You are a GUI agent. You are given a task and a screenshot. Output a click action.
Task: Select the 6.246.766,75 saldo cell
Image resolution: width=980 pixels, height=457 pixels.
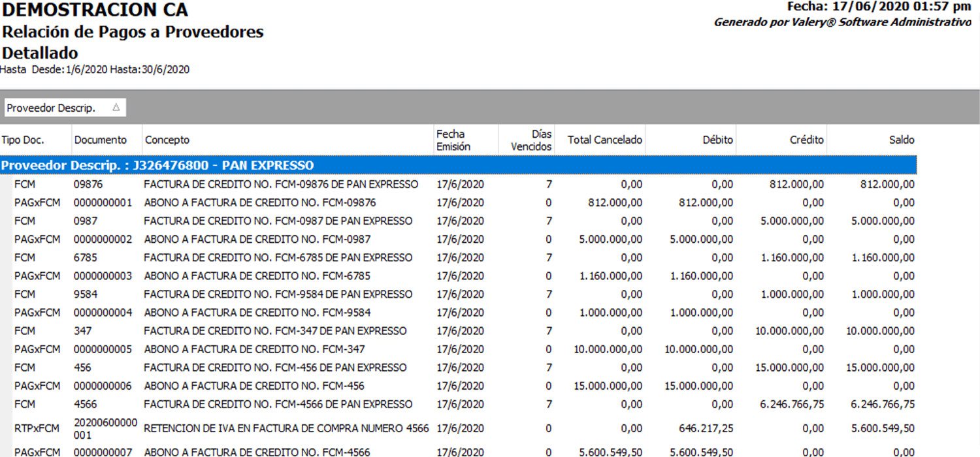(883, 404)
